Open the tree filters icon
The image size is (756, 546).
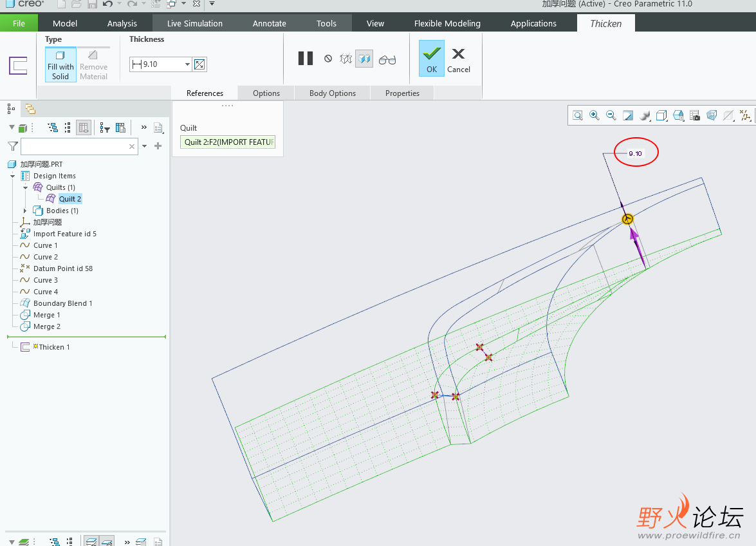click(105, 128)
